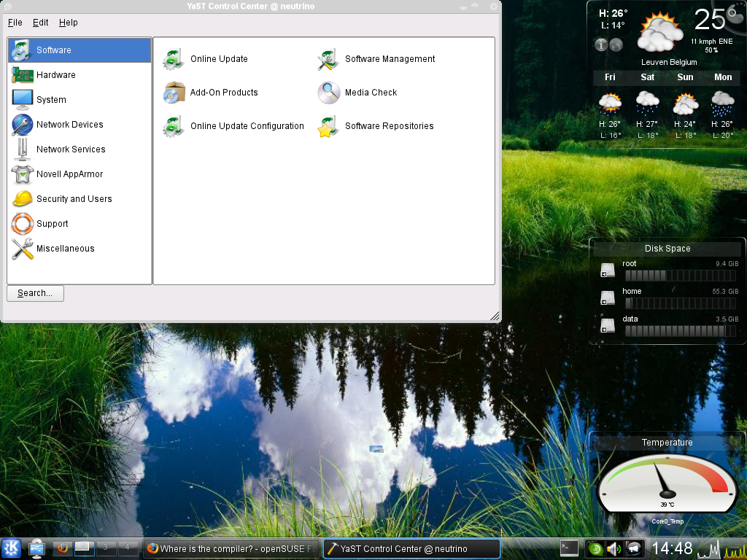Select Monday's forecast weather icon

click(722, 104)
